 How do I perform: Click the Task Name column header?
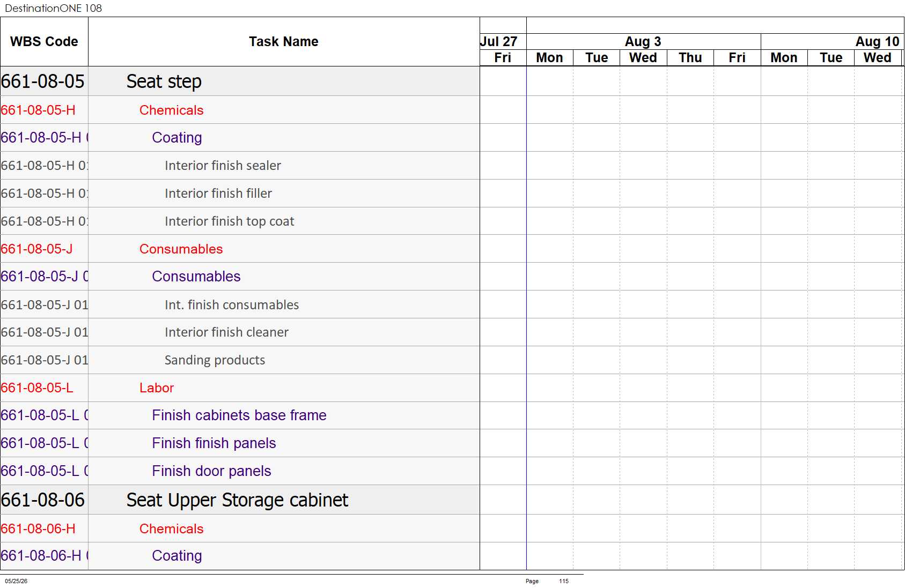point(283,42)
